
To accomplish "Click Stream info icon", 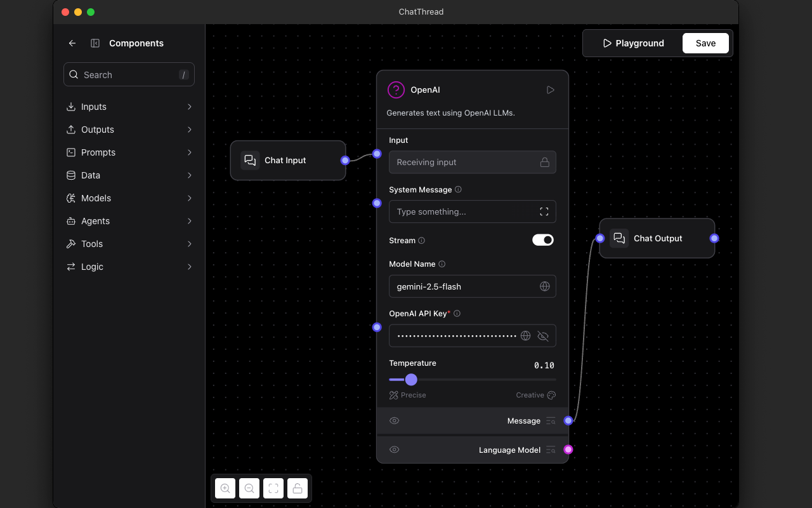I will [422, 241].
